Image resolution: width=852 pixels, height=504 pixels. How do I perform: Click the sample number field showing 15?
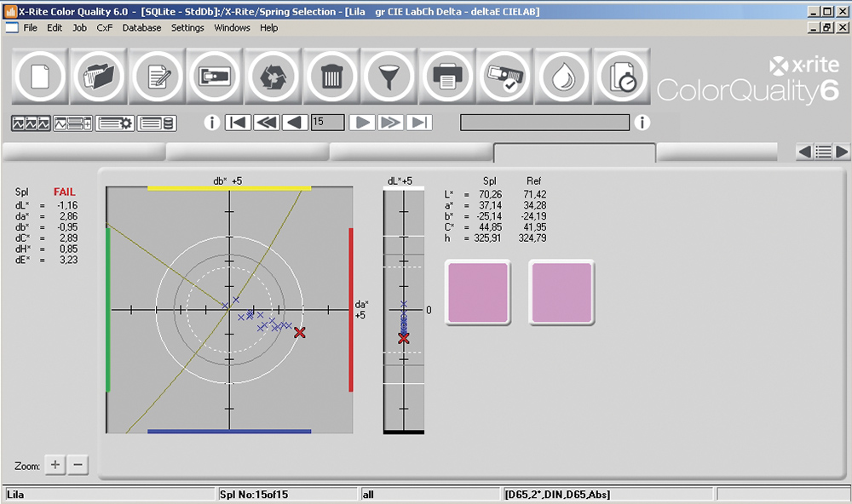[x=327, y=123]
